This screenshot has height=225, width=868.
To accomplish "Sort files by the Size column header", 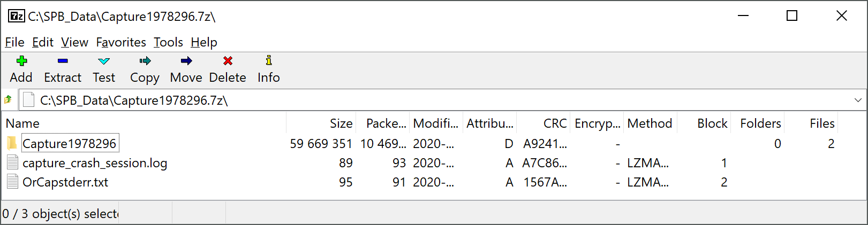I will click(x=321, y=123).
